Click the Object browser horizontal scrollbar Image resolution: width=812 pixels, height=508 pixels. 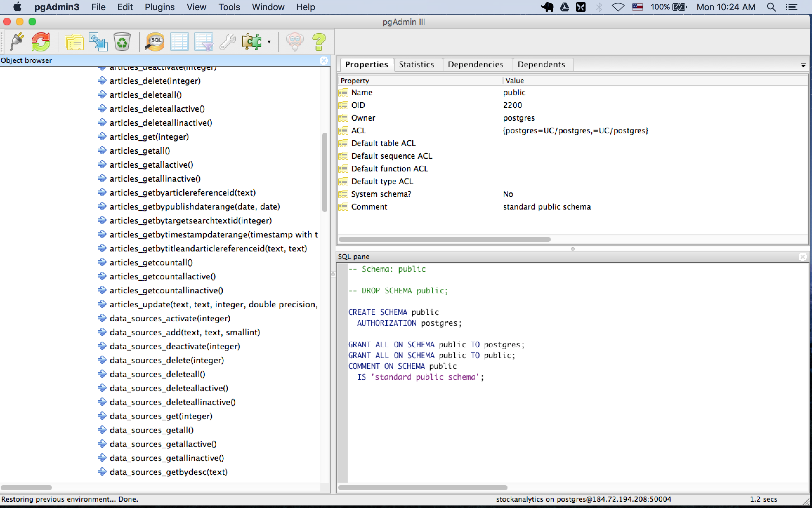tap(26, 487)
